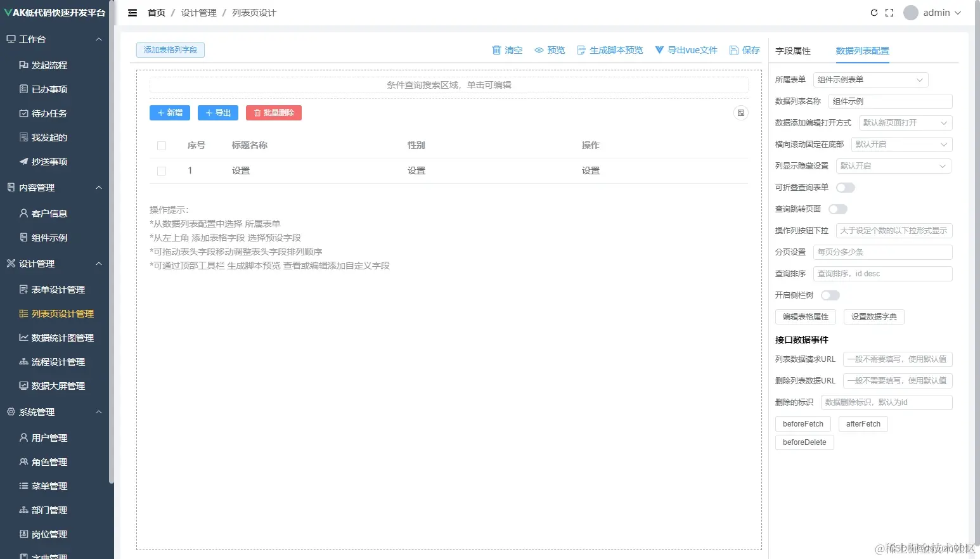
Task: Check the checkbox on table row 1
Action: coord(162,170)
